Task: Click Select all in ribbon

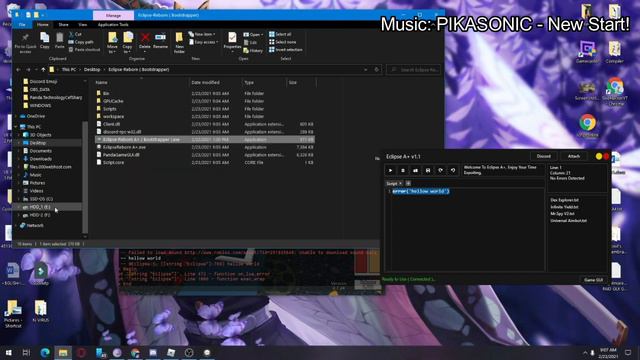Action: pos(280,34)
